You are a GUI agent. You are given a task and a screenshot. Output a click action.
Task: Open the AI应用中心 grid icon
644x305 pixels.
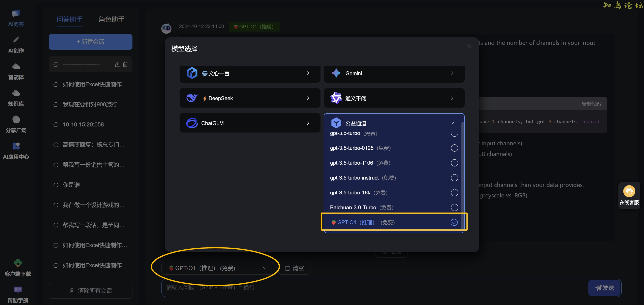[x=16, y=146]
